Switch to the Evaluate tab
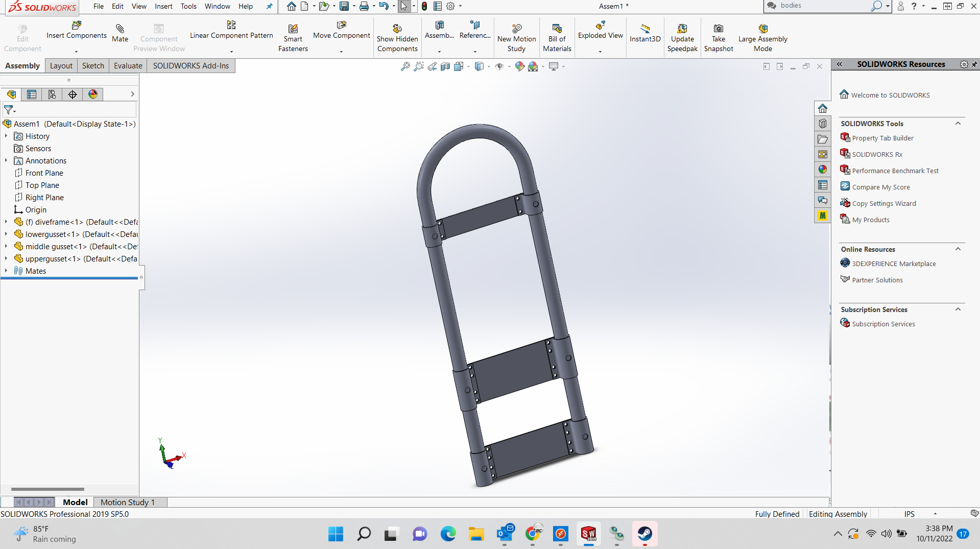The image size is (980, 549). tap(128, 66)
